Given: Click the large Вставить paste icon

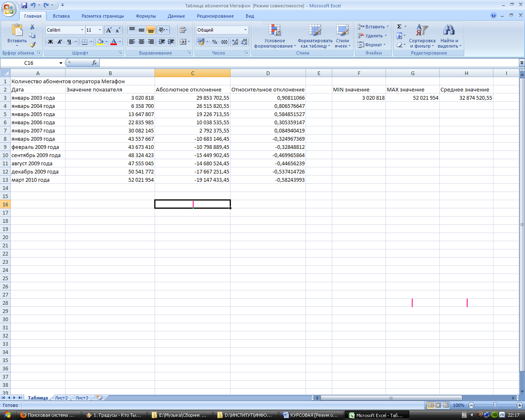Looking at the screenshot, I should pyautogui.click(x=17, y=30).
